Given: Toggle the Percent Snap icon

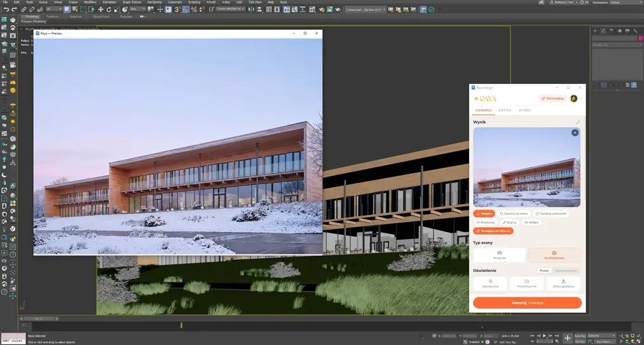Looking at the screenshot, I should pos(195,9).
